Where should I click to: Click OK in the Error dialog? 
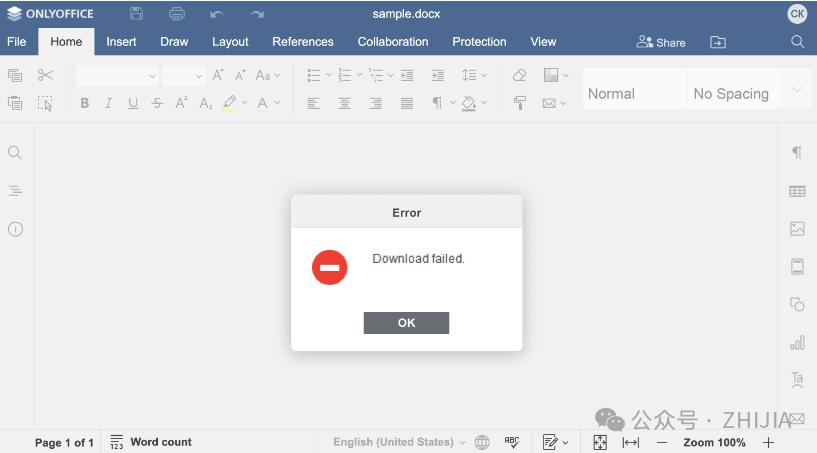[406, 323]
